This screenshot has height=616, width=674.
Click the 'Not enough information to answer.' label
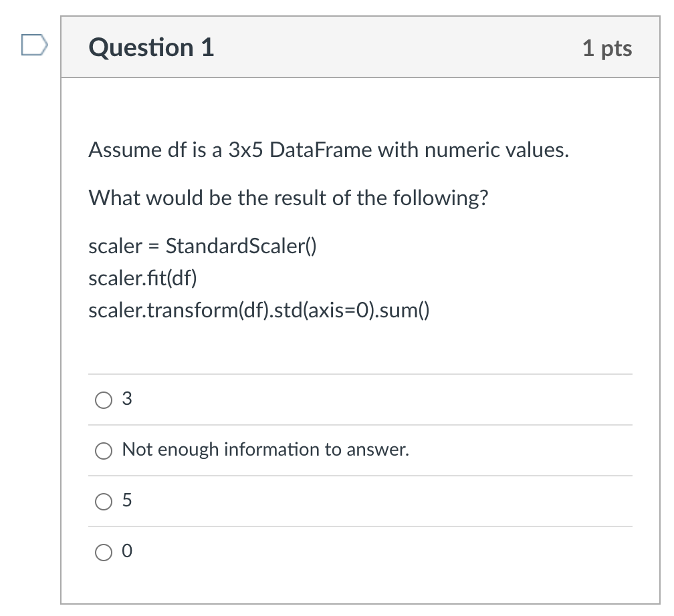tap(265, 450)
